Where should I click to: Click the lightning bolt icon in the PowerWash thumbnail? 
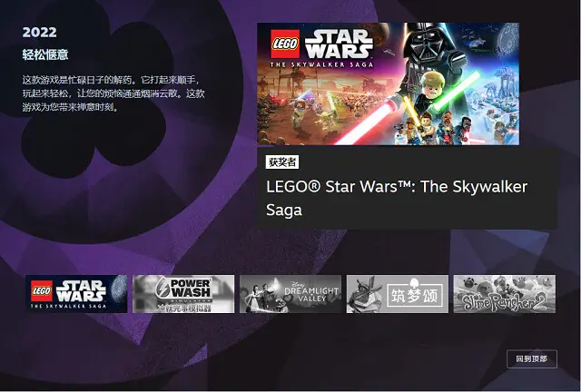(162, 288)
